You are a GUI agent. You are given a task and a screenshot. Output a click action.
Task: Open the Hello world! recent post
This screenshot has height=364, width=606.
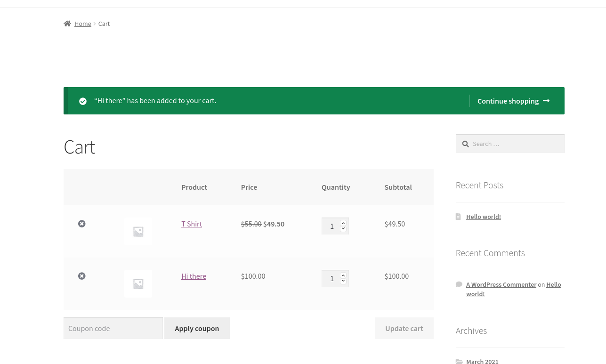click(x=484, y=217)
